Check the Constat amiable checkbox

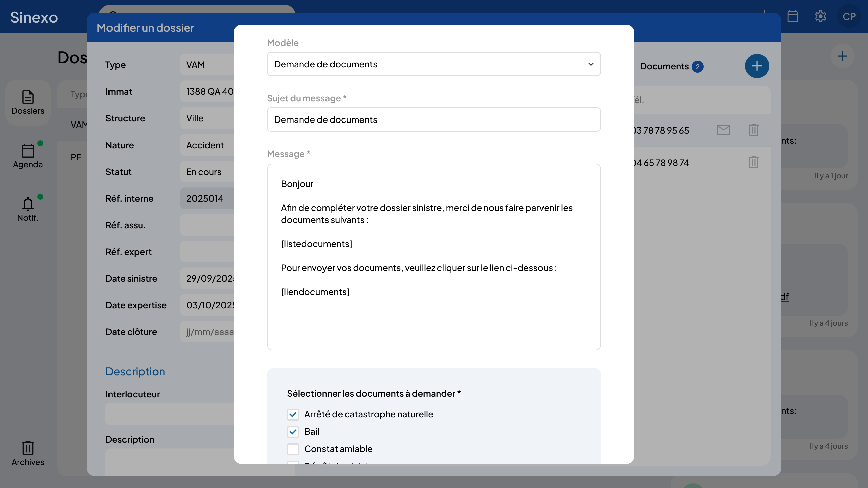coord(293,449)
